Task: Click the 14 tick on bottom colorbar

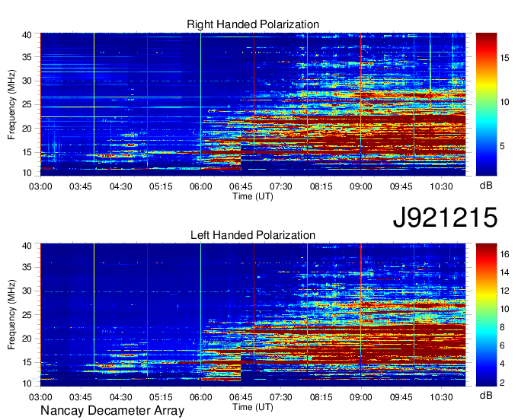Action: click(x=504, y=272)
